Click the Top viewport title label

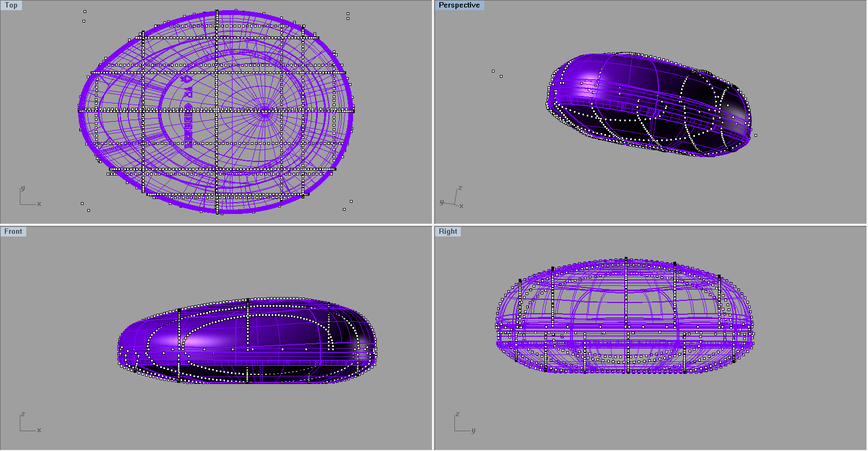[11, 5]
